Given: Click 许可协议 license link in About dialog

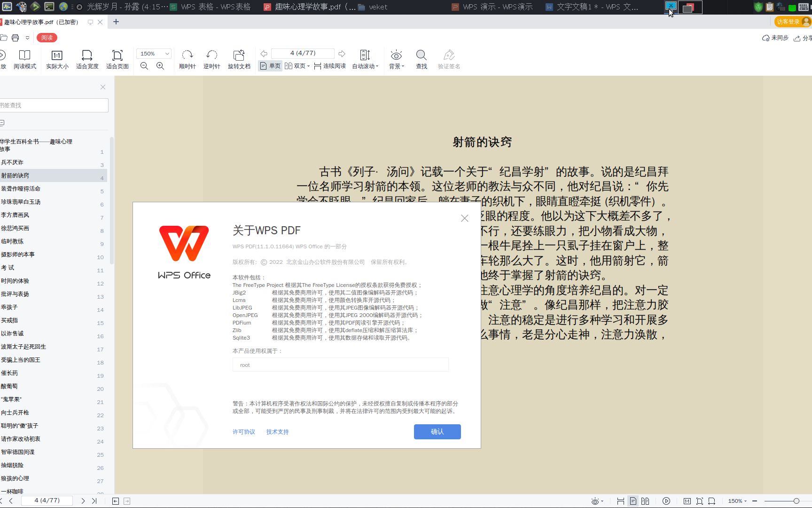Looking at the screenshot, I should coord(244,432).
